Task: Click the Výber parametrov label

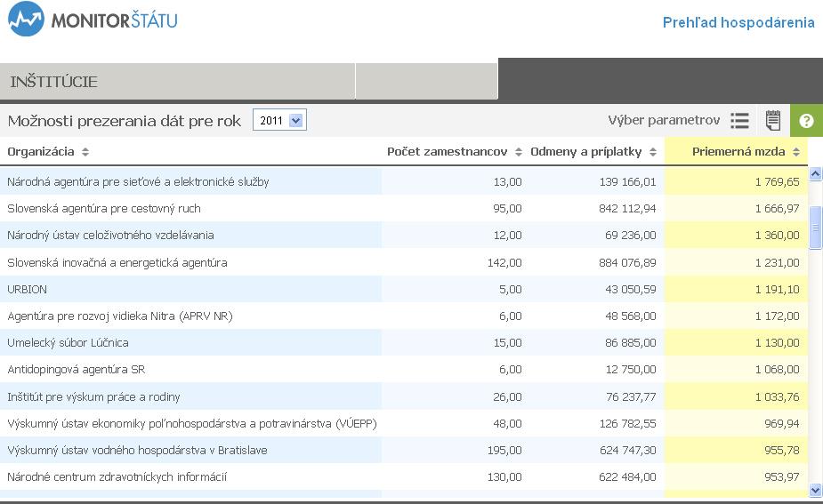Action: 664,120
